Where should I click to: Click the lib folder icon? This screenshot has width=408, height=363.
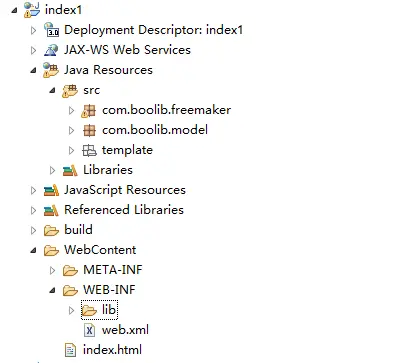click(x=89, y=310)
